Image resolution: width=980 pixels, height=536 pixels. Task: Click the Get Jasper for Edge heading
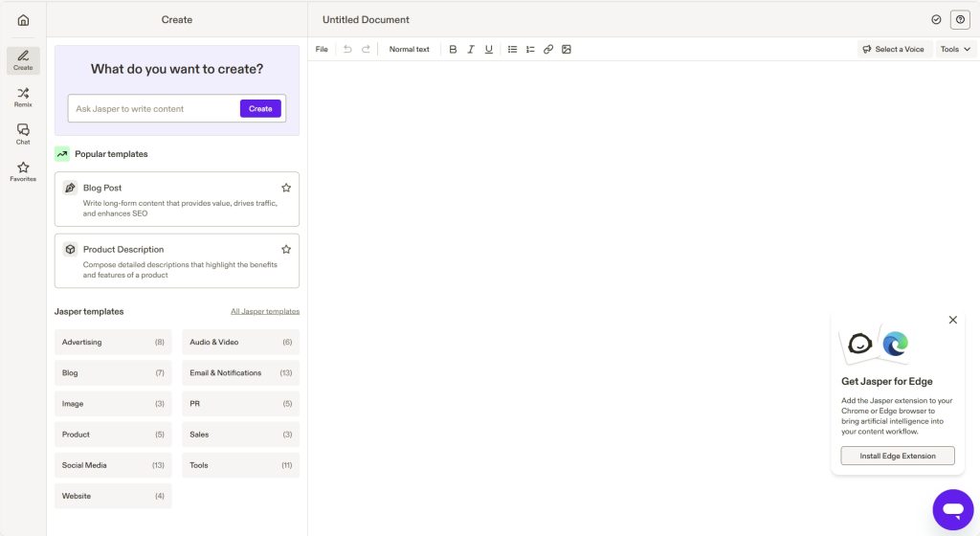point(887,381)
